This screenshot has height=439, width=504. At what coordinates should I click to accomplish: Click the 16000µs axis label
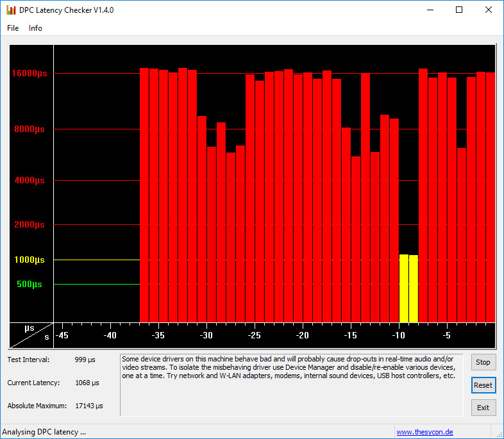pos(29,74)
